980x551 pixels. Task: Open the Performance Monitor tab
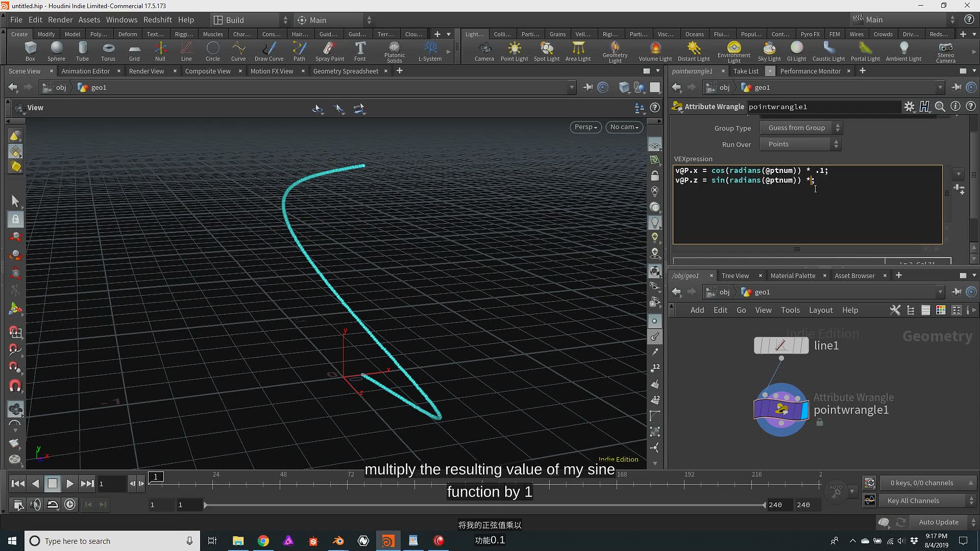click(x=810, y=71)
